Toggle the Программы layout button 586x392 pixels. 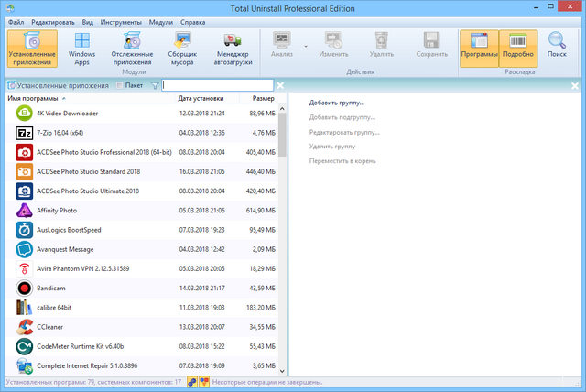click(479, 48)
